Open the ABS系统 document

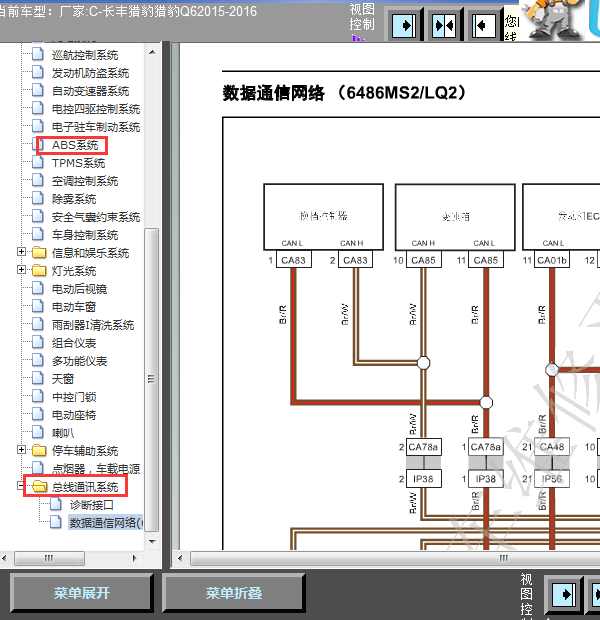pyautogui.click(x=75, y=145)
